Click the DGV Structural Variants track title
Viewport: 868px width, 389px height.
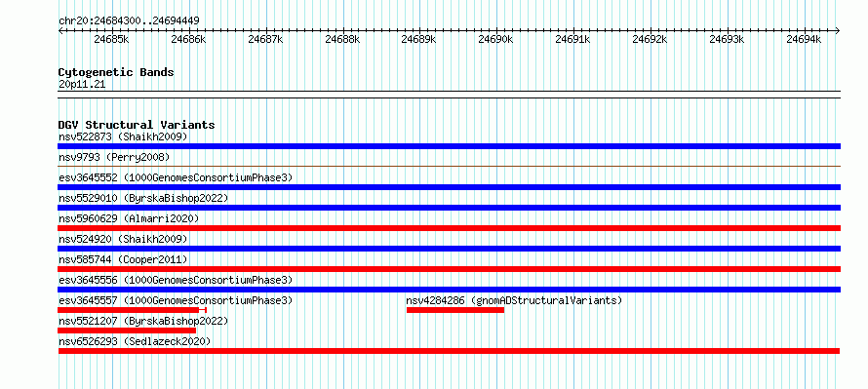pyautogui.click(x=137, y=125)
